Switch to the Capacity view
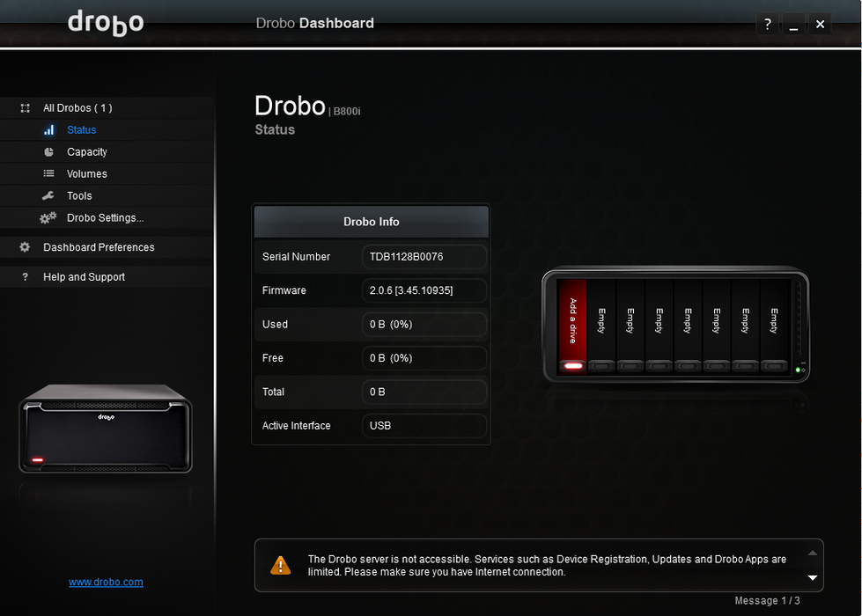 click(x=87, y=151)
